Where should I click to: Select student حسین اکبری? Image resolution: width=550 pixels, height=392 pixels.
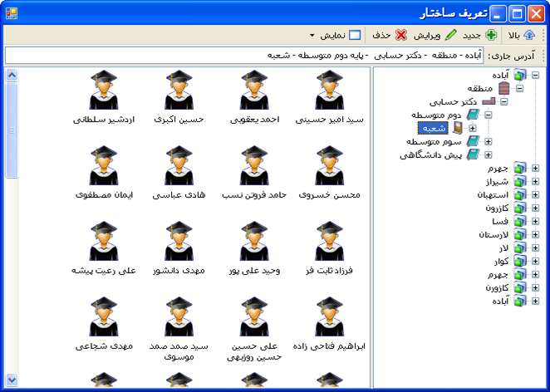coord(179,97)
